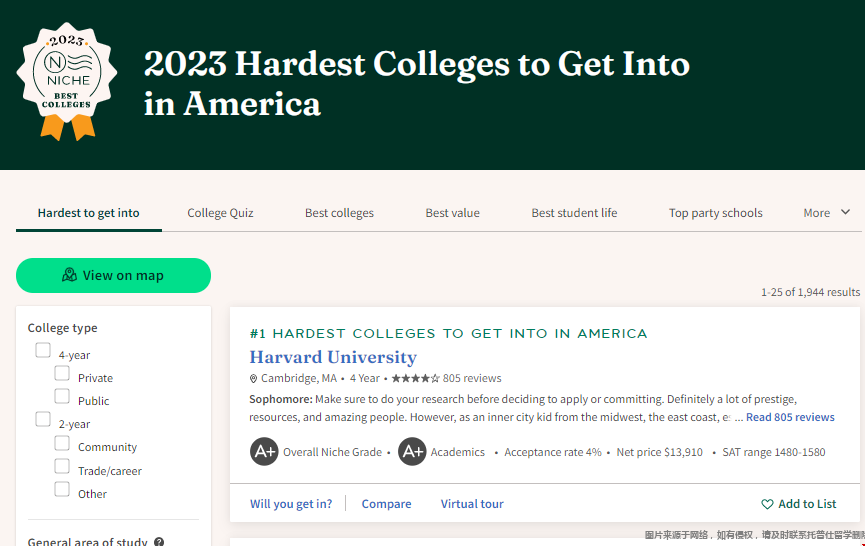The width and height of the screenshot is (865, 546).
Task: Click the map pin icon beside Cambridge, MA
Action: (253, 379)
